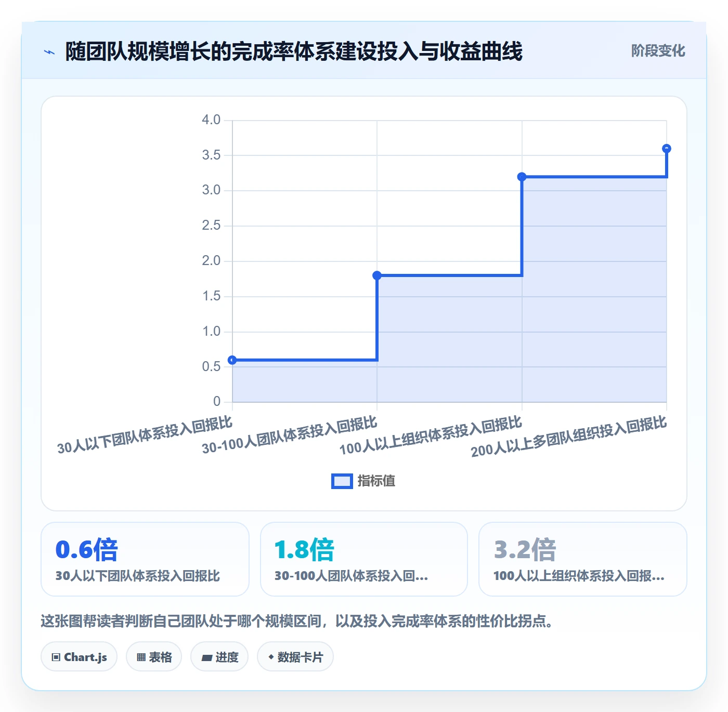
Task: Click the card caption 30人以下团队体系投入回报比
Action: (138, 576)
